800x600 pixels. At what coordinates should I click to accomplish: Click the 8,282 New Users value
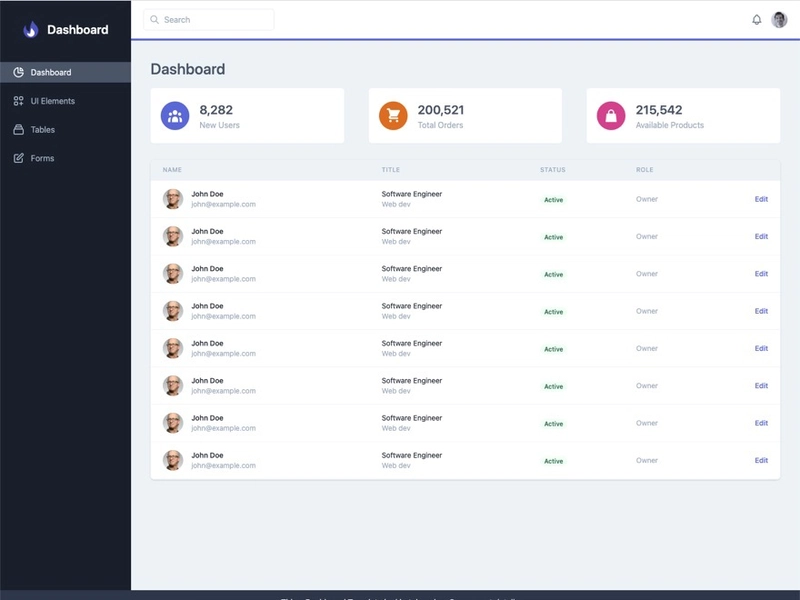click(x=216, y=110)
